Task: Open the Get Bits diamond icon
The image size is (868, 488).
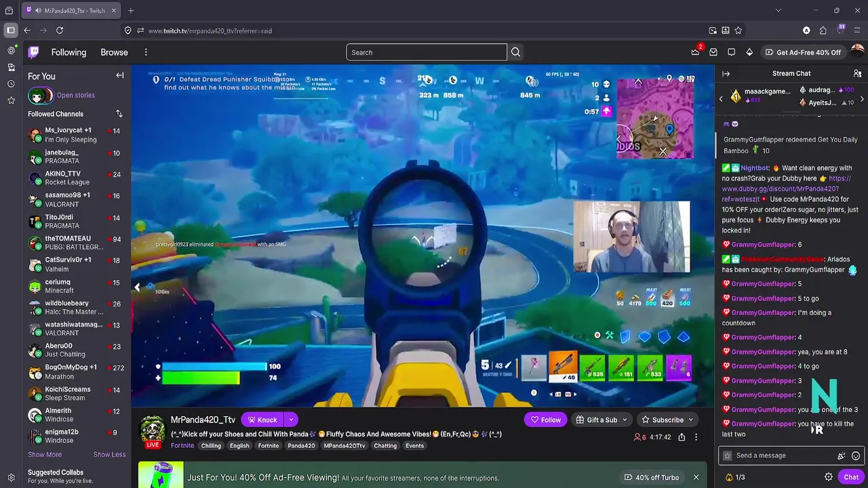Action: [749, 52]
